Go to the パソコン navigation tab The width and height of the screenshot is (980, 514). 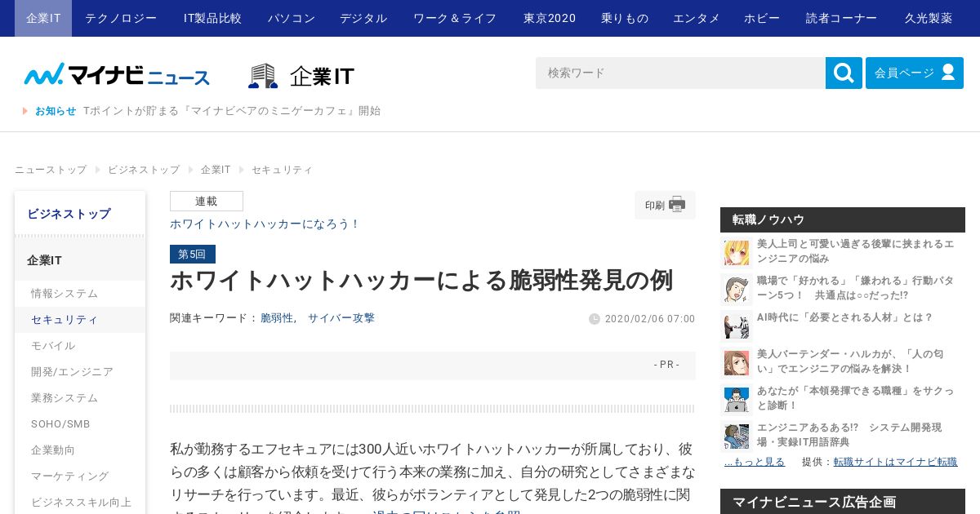292,18
